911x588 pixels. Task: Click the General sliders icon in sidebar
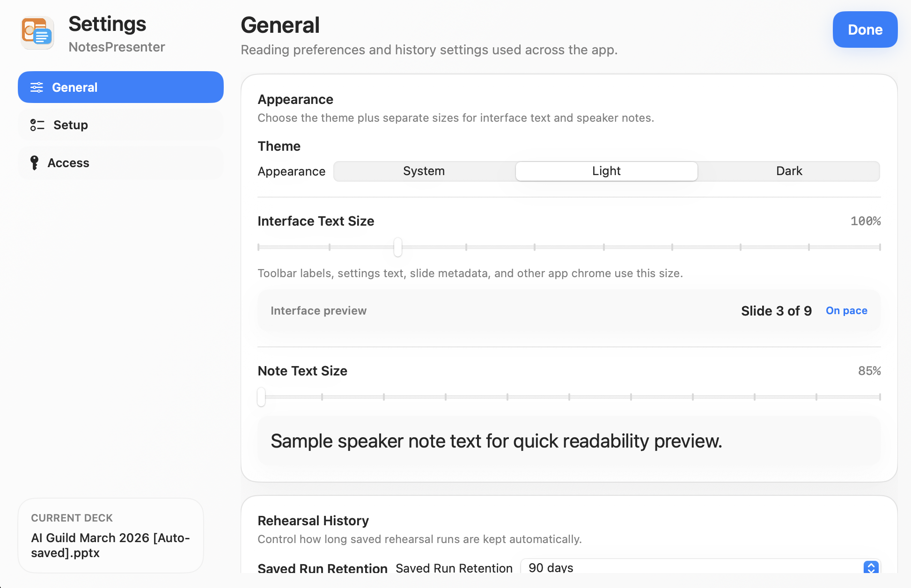coord(37,88)
